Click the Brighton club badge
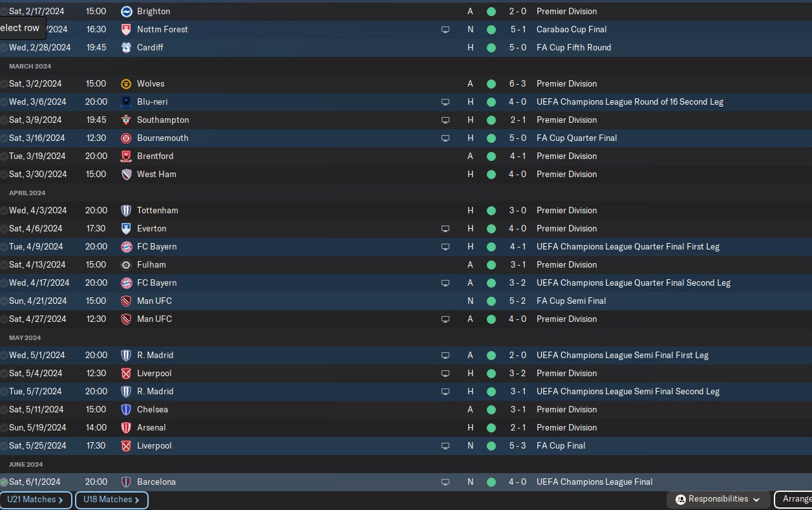Image resolution: width=812 pixels, height=510 pixels. (126, 11)
